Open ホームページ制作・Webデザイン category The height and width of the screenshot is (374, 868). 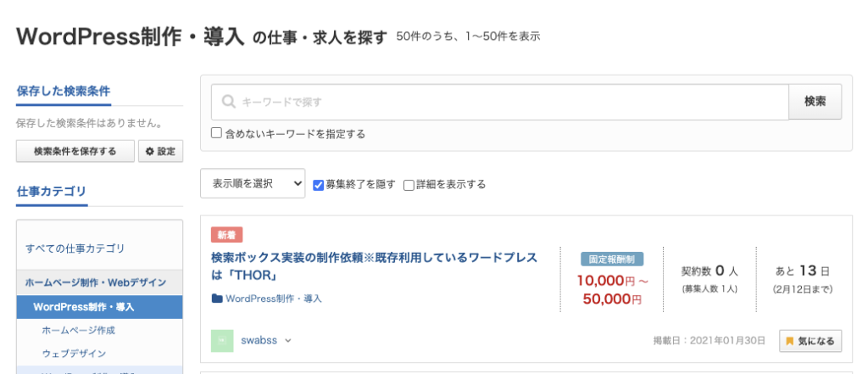(x=95, y=282)
